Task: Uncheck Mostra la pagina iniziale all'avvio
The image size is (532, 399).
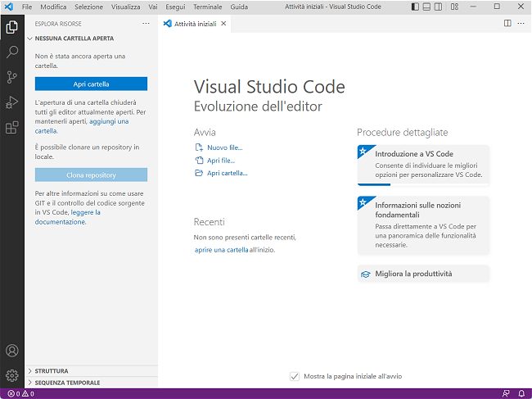Action: 295,376
